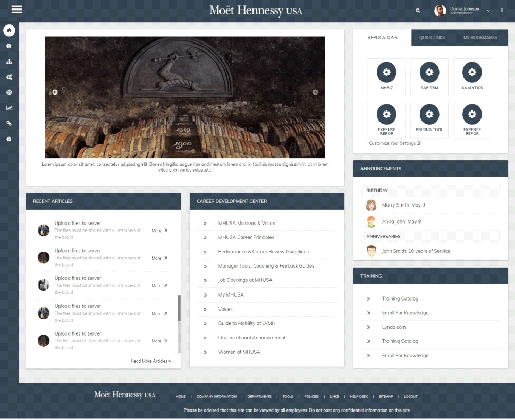Open the Pricing Tool application
The image size is (515, 420).
[x=429, y=119]
